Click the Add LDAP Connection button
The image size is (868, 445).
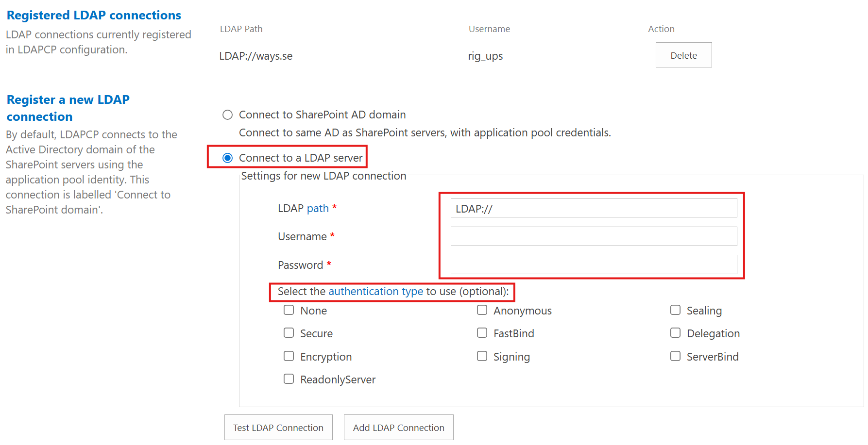point(398,428)
